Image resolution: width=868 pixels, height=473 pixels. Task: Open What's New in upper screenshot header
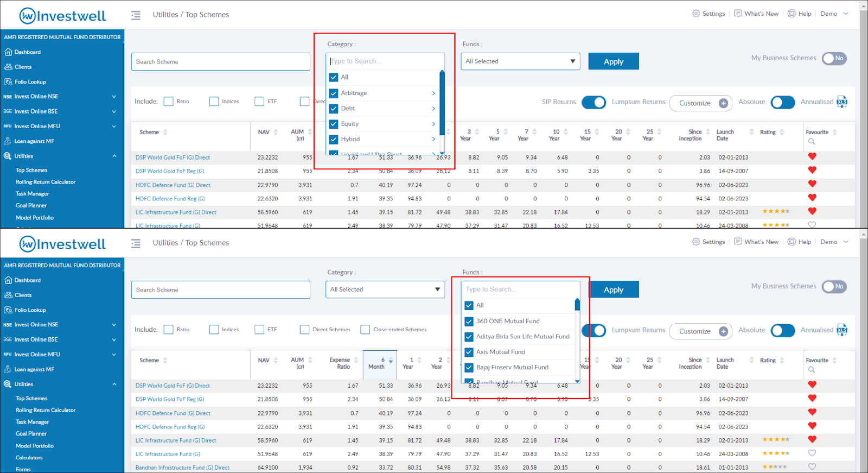(756, 14)
